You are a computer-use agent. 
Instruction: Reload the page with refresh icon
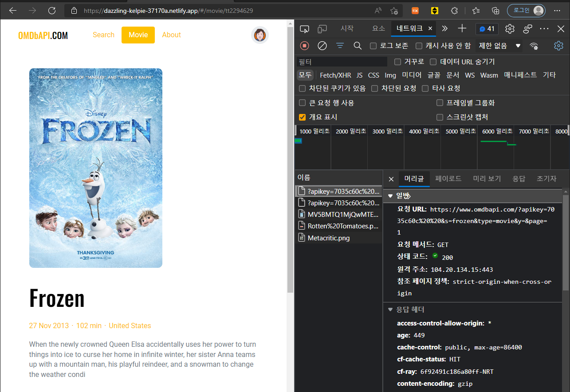[x=52, y=11]
